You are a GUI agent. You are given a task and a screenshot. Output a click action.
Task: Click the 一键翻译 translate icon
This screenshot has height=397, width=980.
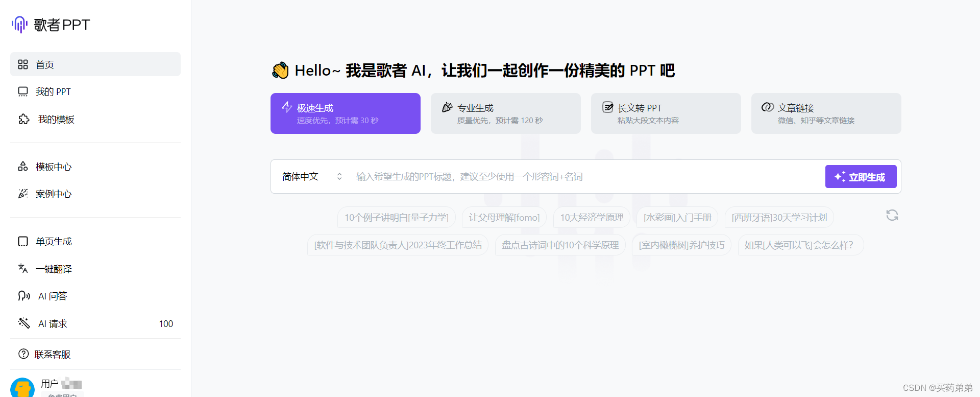23,268
